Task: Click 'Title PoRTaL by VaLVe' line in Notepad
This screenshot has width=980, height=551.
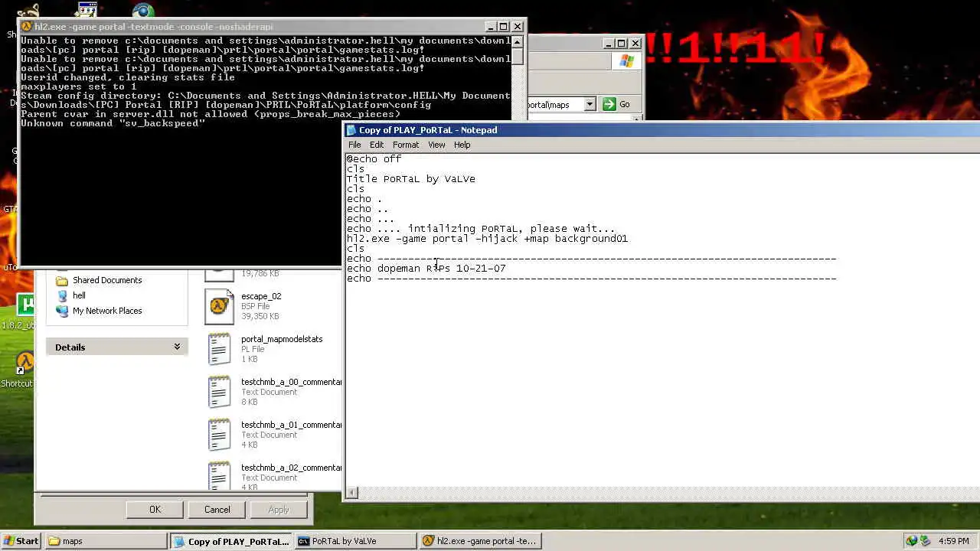Action: tap(410, 179)
